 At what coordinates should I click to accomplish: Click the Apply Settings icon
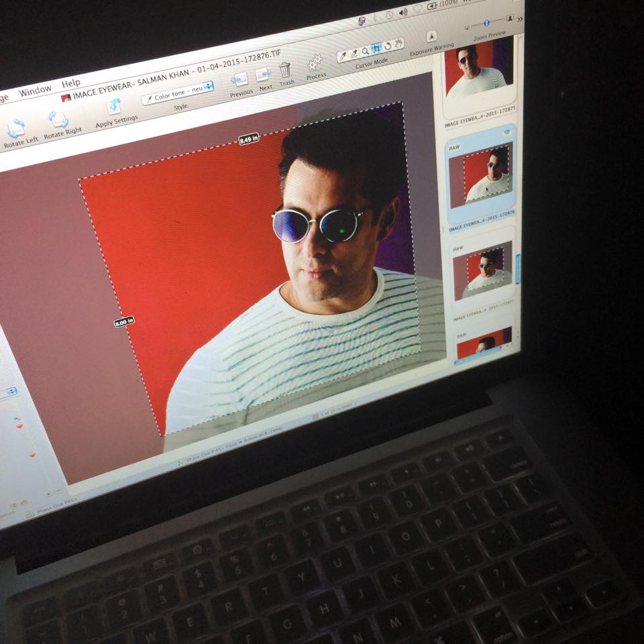click(113, 106)
